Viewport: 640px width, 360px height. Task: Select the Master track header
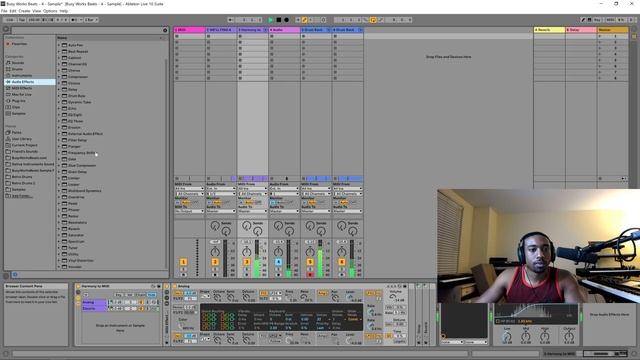tap(613, 30)
